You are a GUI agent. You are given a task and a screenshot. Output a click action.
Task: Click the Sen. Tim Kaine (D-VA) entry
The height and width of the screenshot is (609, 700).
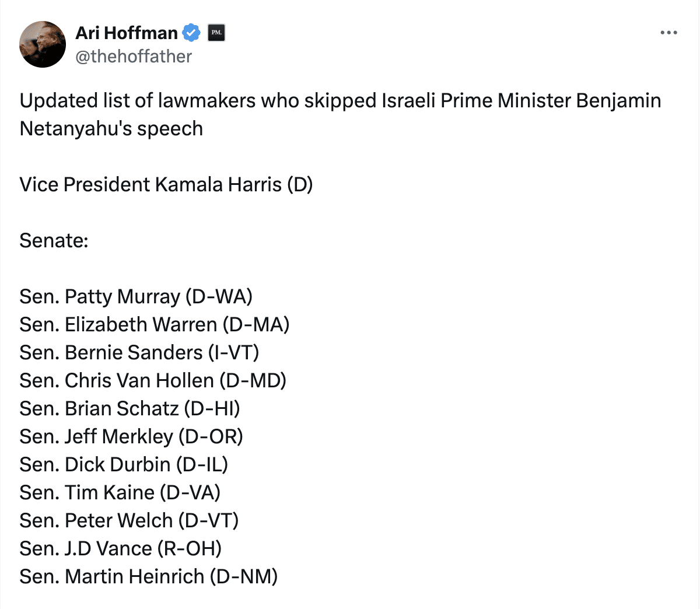(120, 492)
